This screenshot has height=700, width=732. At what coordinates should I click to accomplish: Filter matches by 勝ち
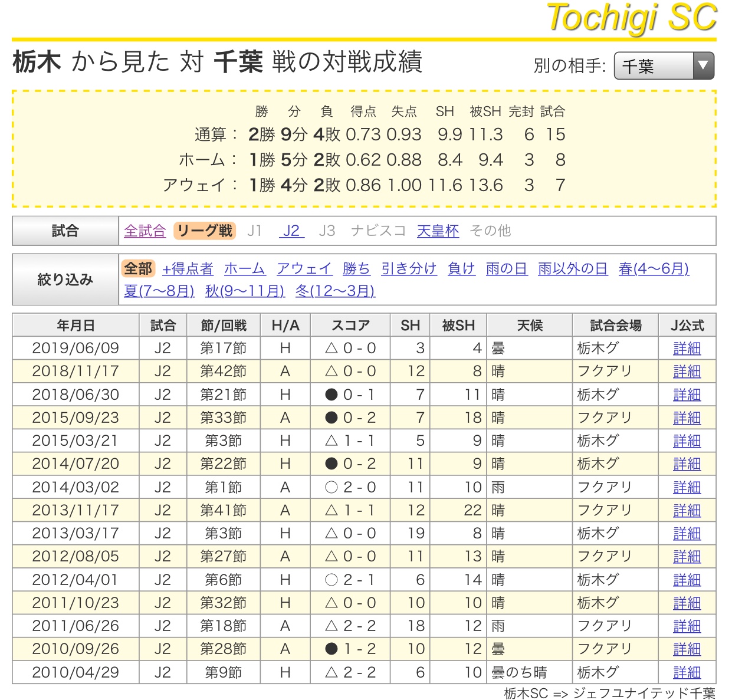(356, 269)
